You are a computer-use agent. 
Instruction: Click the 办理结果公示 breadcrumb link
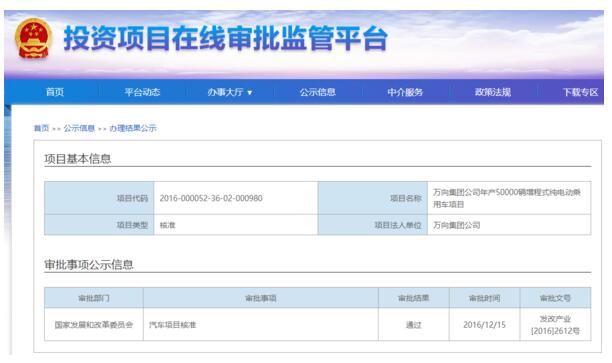[133, 128]
